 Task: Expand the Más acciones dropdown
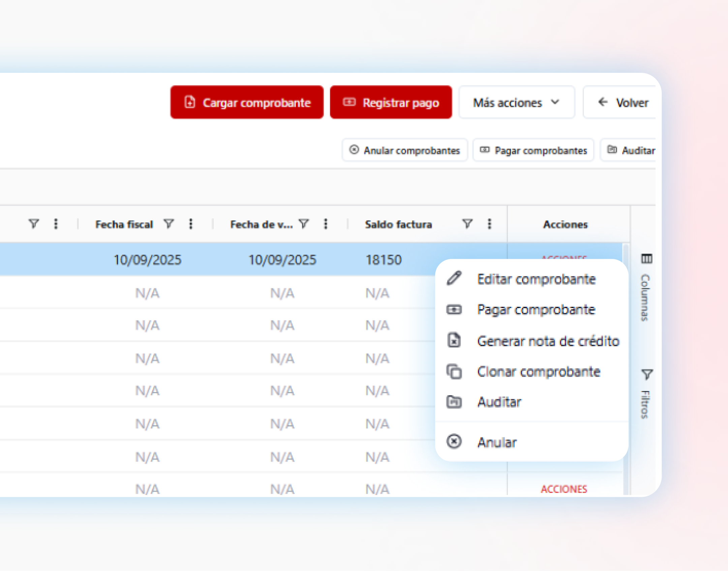click(x=516, y=102)
